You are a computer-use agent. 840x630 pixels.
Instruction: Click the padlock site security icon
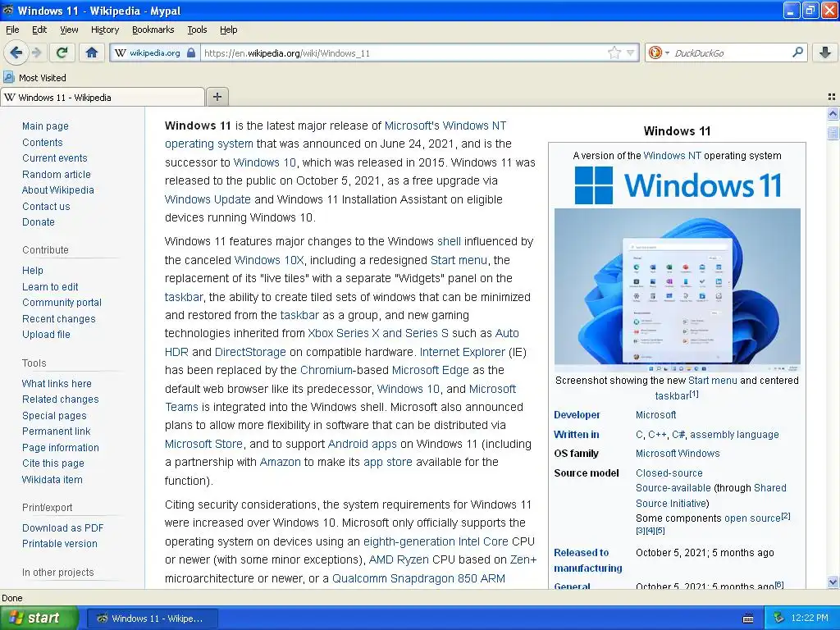click(x=190, y=52)
